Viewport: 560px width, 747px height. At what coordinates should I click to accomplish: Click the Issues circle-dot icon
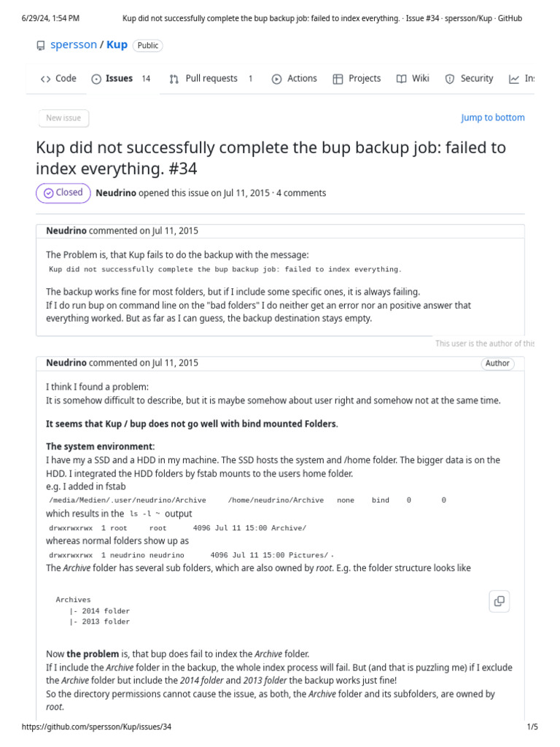(x=96, y=79)
